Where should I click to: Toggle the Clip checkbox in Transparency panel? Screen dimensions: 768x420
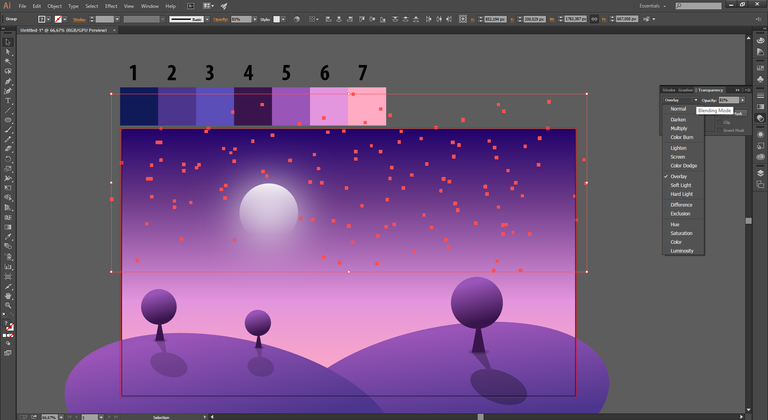click(x=720, y=123)
